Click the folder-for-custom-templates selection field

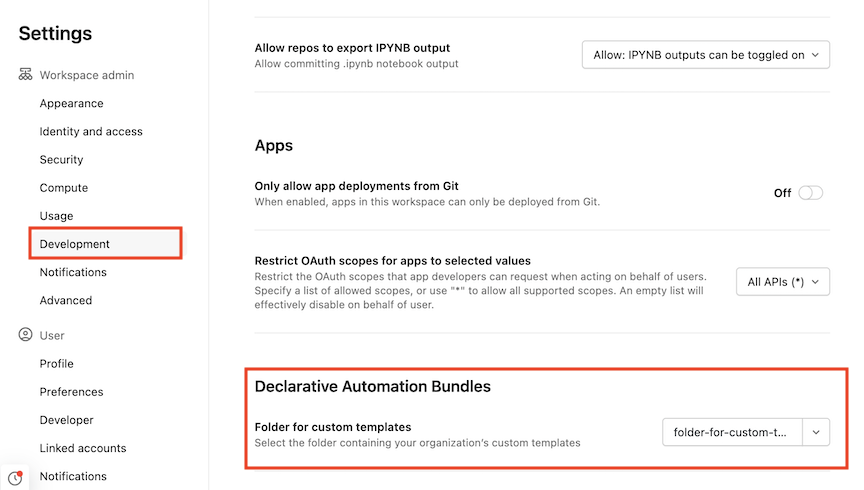(x=732, y=432)
